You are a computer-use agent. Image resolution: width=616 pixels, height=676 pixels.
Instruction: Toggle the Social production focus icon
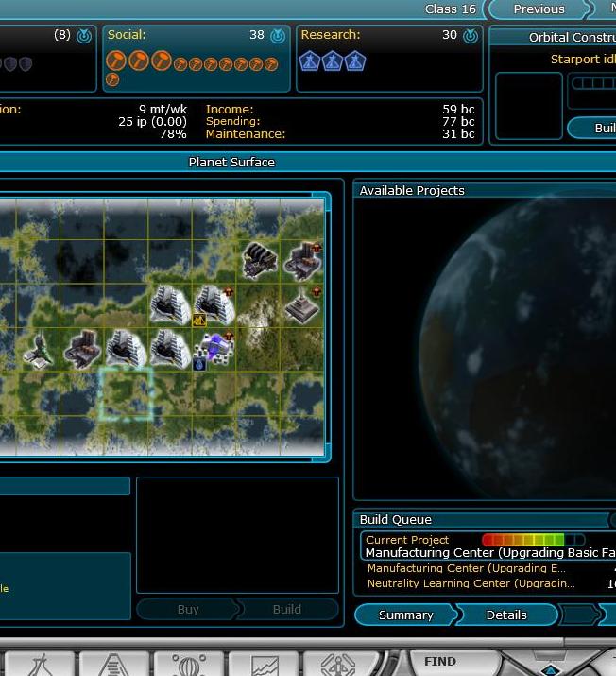[278, 36]
